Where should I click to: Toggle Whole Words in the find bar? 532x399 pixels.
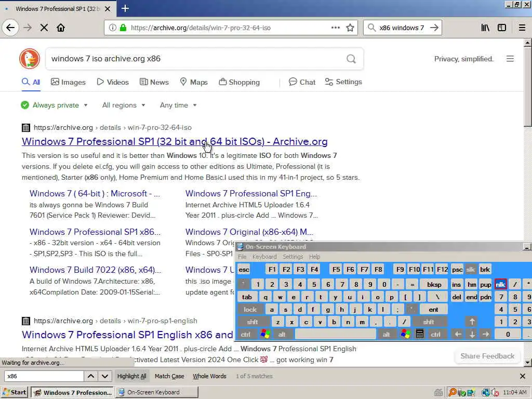pyautogui.click(x=209, y=376)
